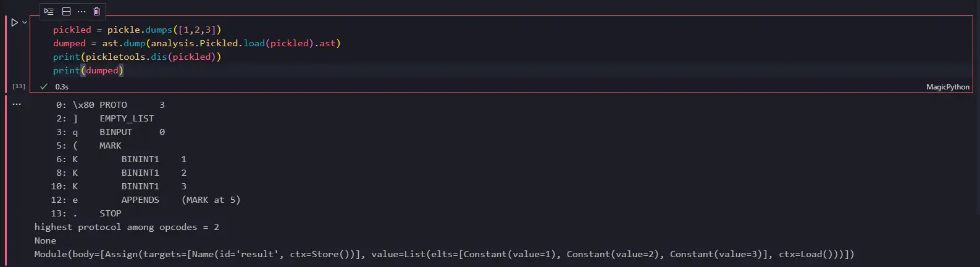Click the Run by Line toolbar icon
980x267 pixels.
tap(49, 11)
